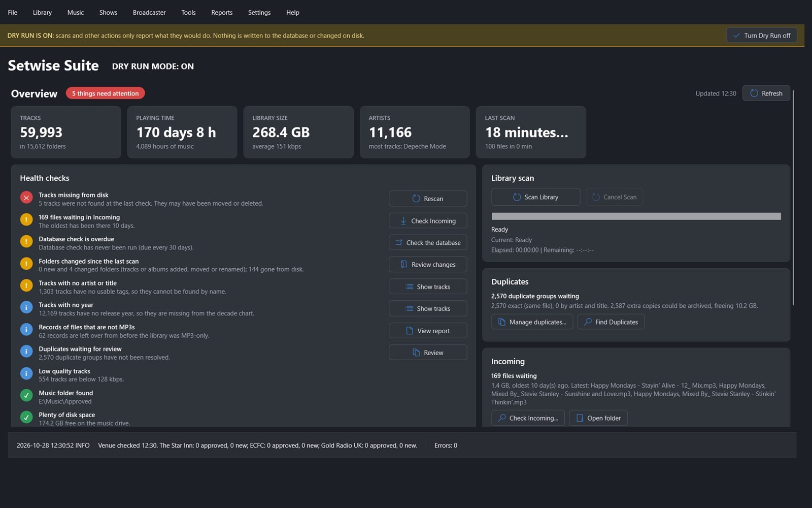Open the Tools menu
Image resolution: width=812 pixels, height=508 pixels.
pos(188,12)
